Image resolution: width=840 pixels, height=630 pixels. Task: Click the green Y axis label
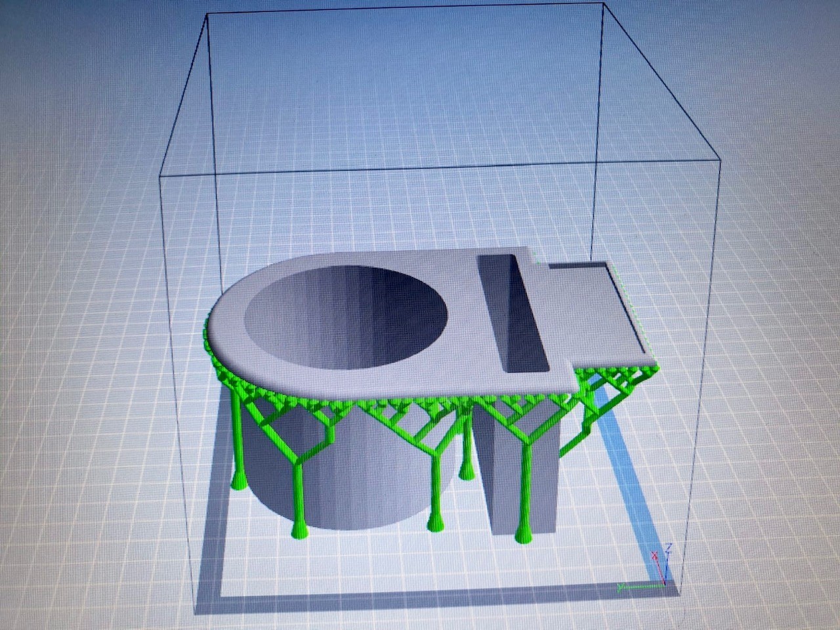click(x=621, y=585)
